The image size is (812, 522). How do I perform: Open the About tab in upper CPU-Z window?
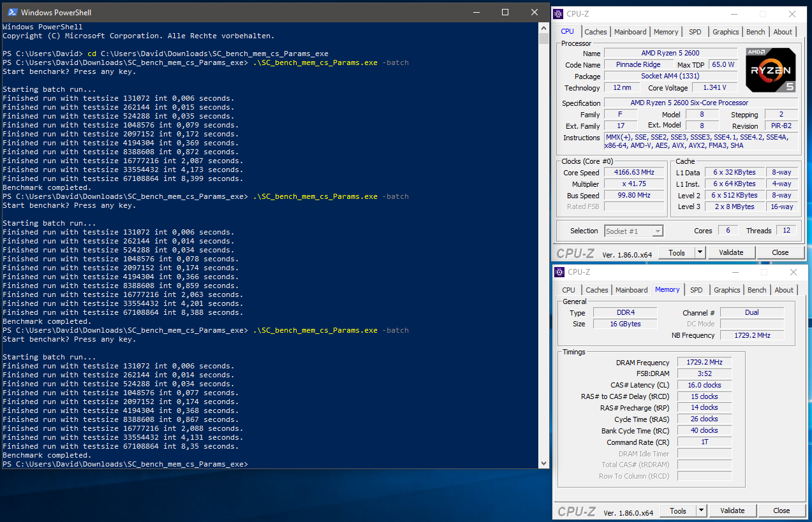pos(783,32)
